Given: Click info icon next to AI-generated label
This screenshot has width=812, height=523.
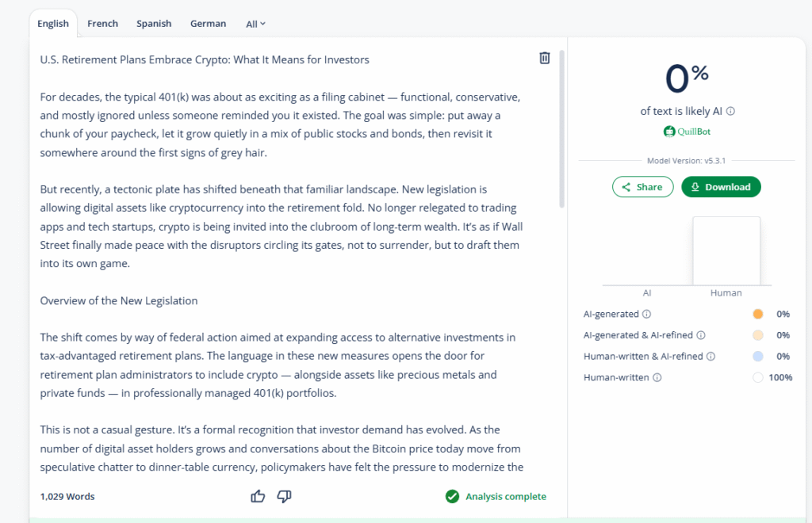Looking at the screenshot, I should point(646,315).
